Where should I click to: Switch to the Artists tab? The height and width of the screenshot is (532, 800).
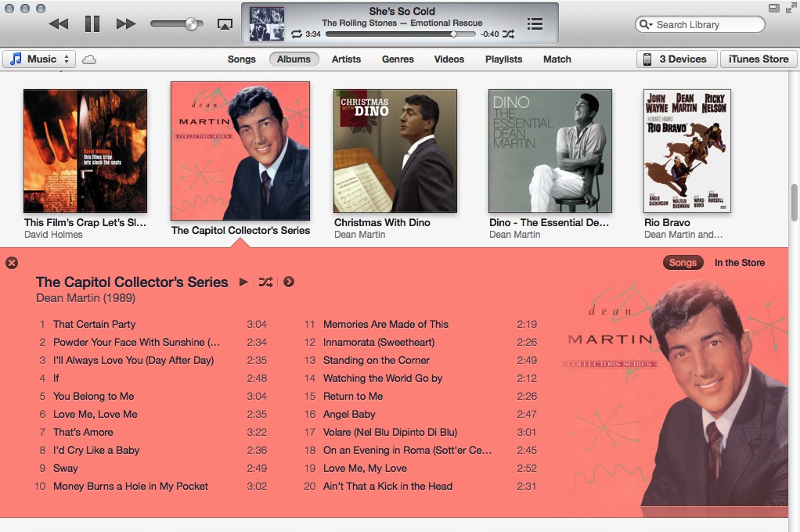[346, 59]
